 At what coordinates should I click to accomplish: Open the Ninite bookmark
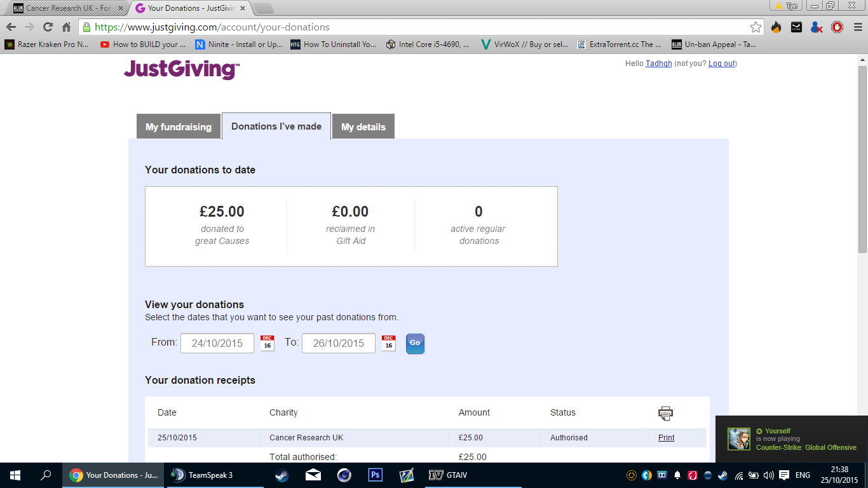click(x=239, y=44)
